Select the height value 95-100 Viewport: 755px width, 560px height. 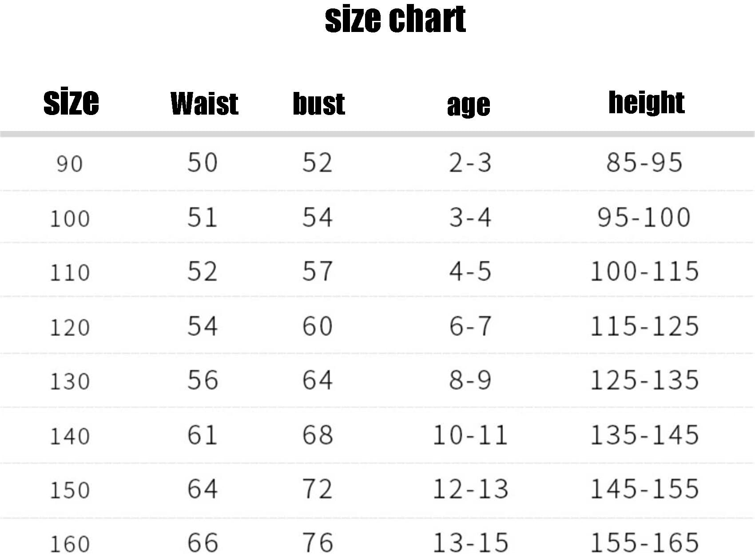point(644,217)
